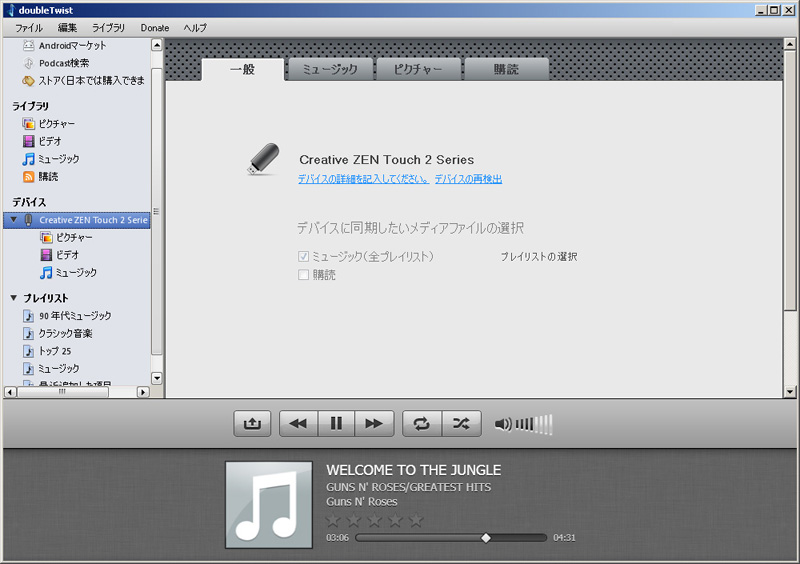The width and height of the screenshot is (800, 564).
Task: Click the song progress track bar
Action: pyautogui.click(x=451, y=537)
